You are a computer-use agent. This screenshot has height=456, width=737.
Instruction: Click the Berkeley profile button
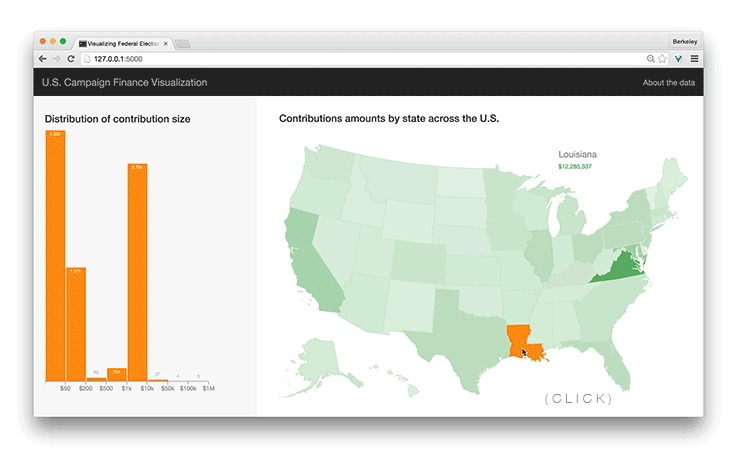point(685,41)
